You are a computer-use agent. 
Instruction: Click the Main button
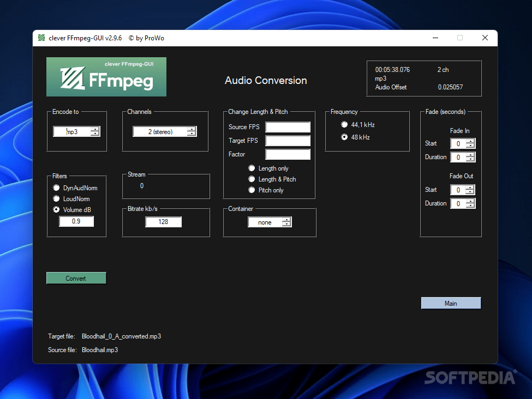[451, 303]
